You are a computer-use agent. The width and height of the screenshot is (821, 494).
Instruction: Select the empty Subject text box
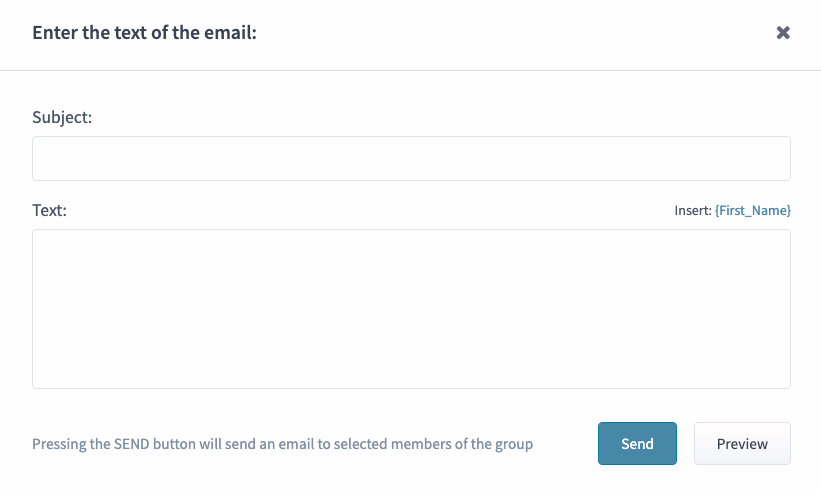click(x=411, y=158)
